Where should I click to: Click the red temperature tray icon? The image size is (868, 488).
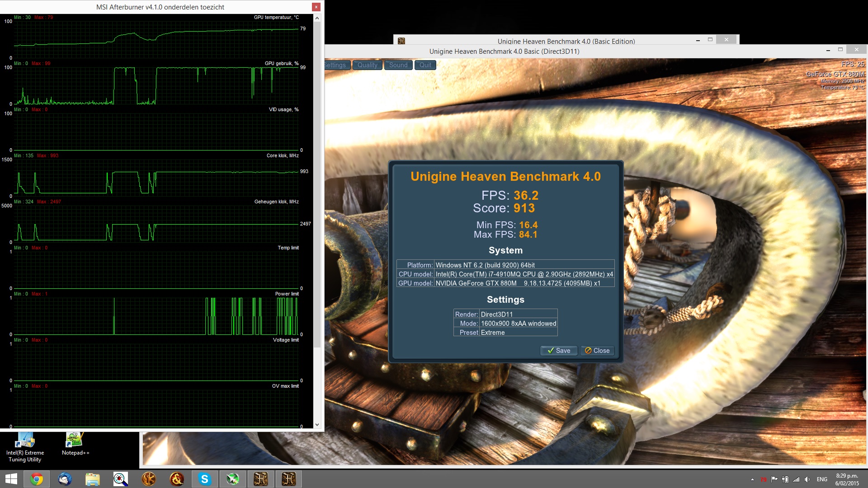click(x=764, y=479)
